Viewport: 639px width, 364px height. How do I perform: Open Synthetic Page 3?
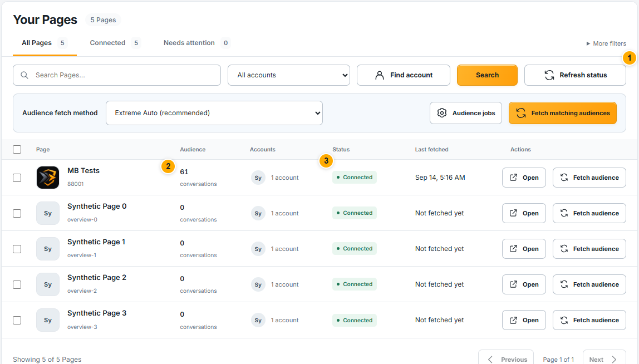[524, 320]
